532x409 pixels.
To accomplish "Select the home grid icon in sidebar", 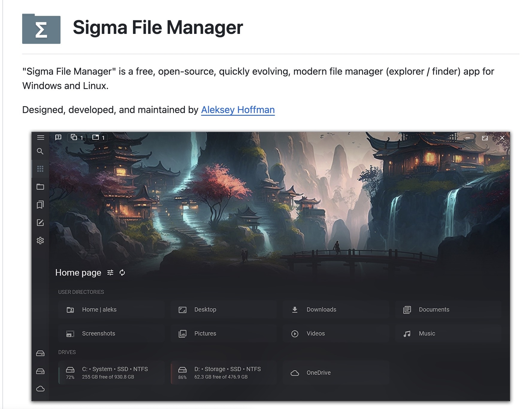I will pos(40,169).
